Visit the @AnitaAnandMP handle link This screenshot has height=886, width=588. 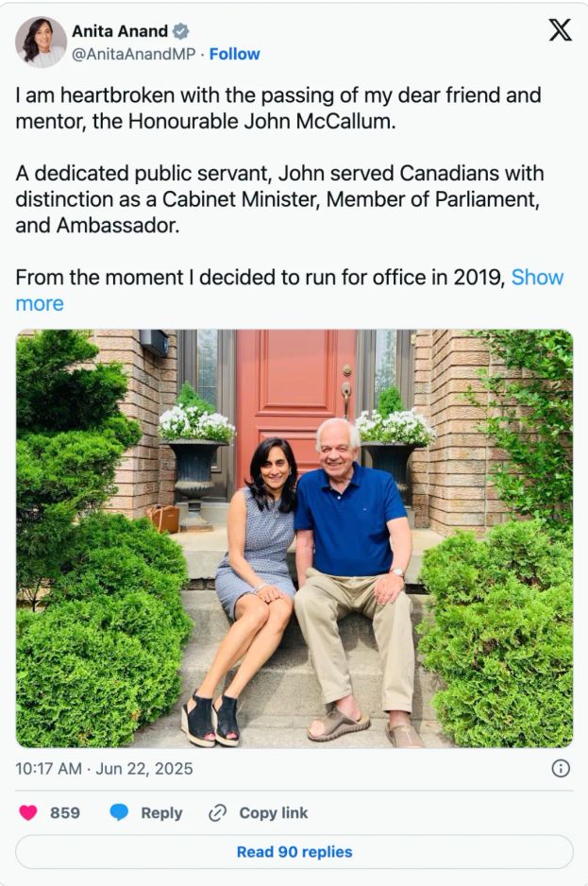[x=134, y=54]
